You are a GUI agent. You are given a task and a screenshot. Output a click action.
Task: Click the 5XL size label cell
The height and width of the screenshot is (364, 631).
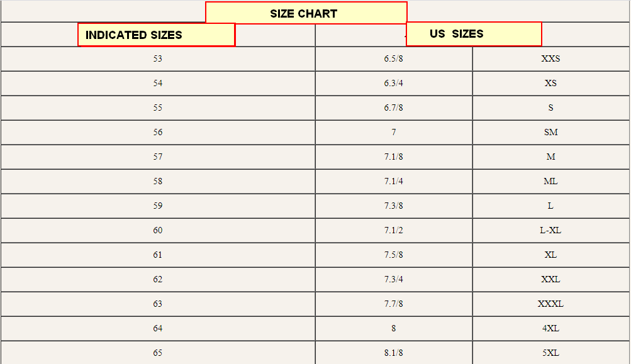click(x=550, y=353)
